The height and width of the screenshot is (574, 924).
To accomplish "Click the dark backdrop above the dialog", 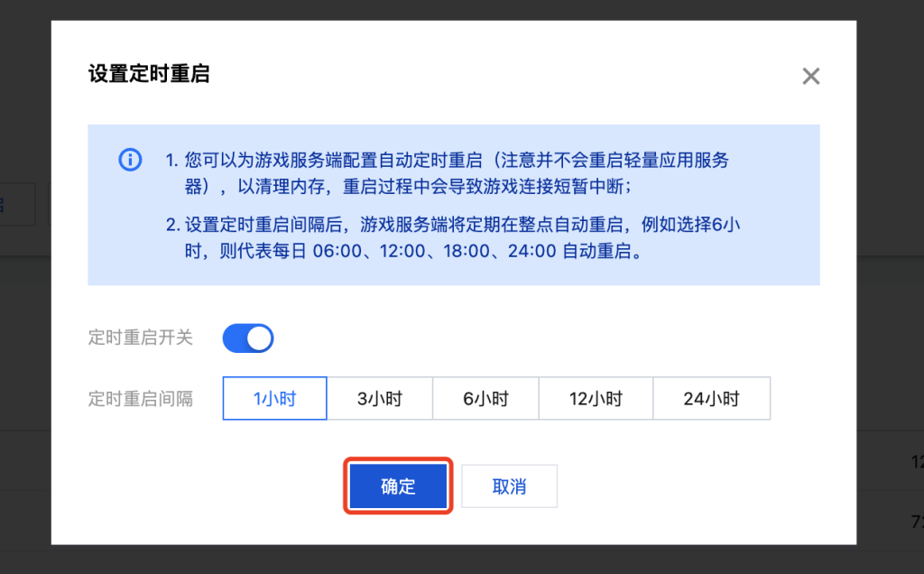I will [451, 9].
